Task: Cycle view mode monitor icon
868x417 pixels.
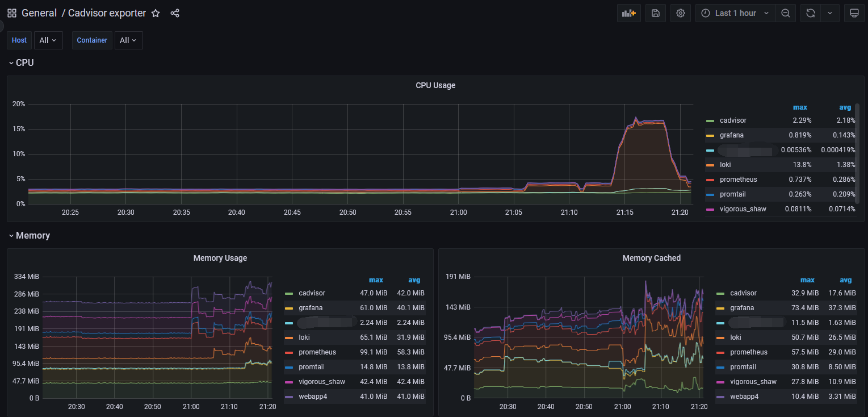Action: tap(854, 13)
